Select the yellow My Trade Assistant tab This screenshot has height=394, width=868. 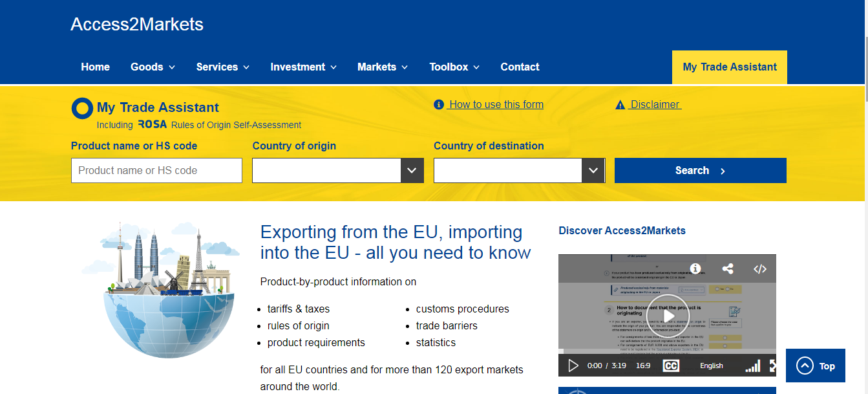[730, 67]
